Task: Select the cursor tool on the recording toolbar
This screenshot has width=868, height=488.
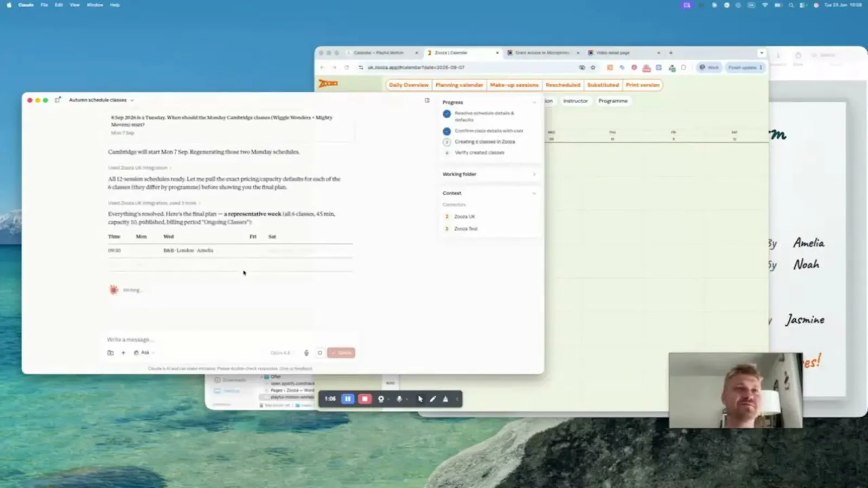Action: point(420,399)
